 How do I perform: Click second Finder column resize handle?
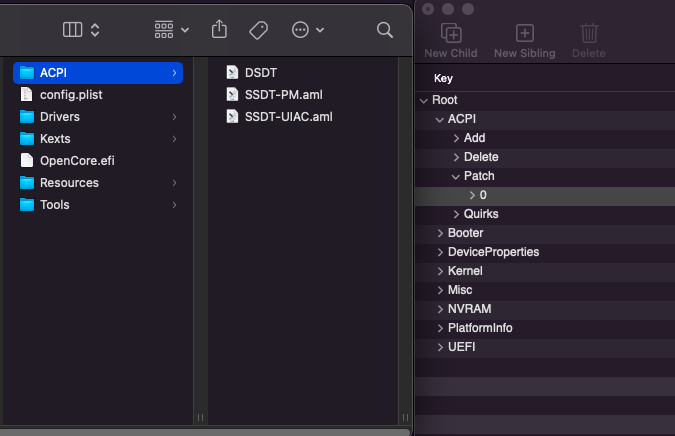tap(405, 417)
